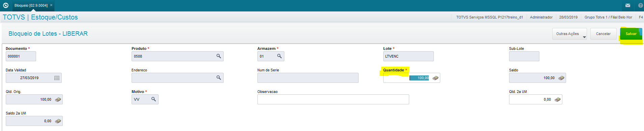Click the Endereco search magnifier icon
Screen dimensions: 644x131
(219, 78)
